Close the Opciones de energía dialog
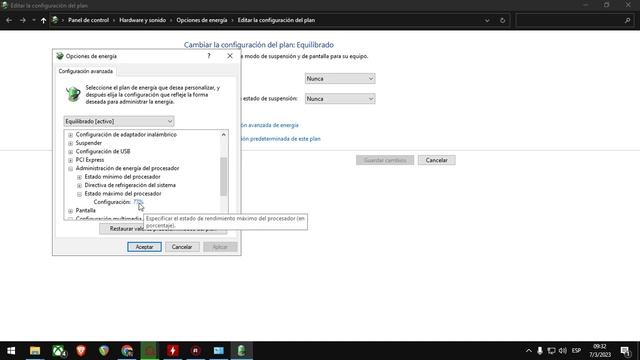640x360 pixels. coord(230,56)
